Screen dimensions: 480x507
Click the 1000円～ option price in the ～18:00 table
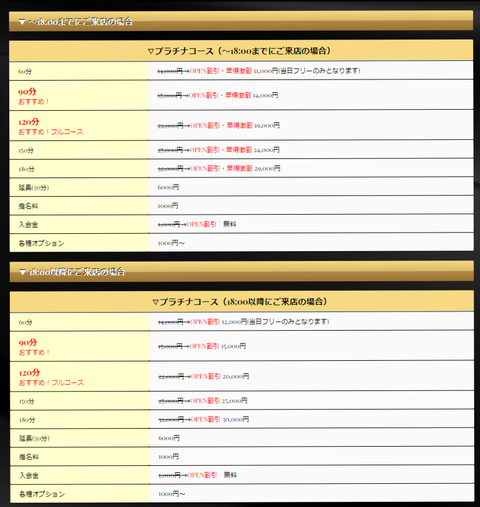tap(171, 243)
